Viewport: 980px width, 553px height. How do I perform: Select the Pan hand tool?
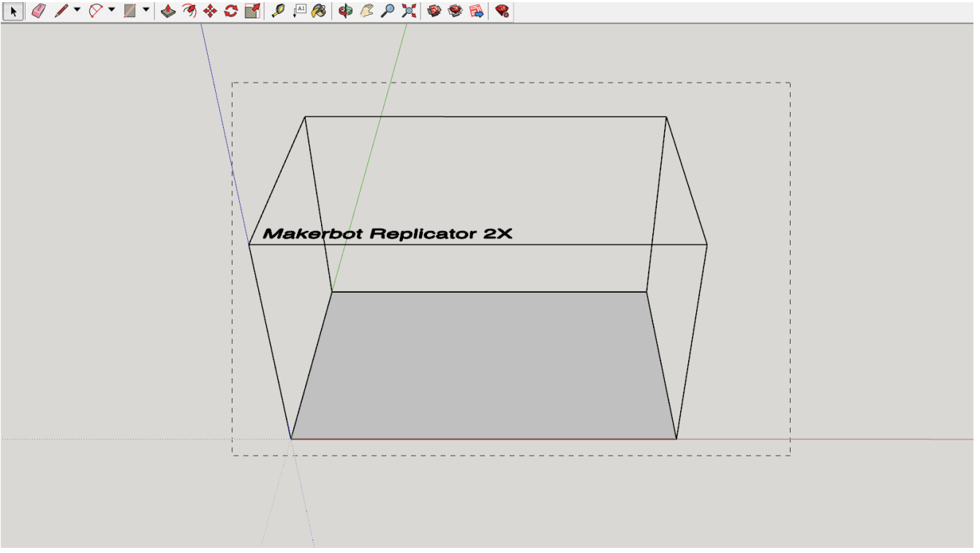366,11
